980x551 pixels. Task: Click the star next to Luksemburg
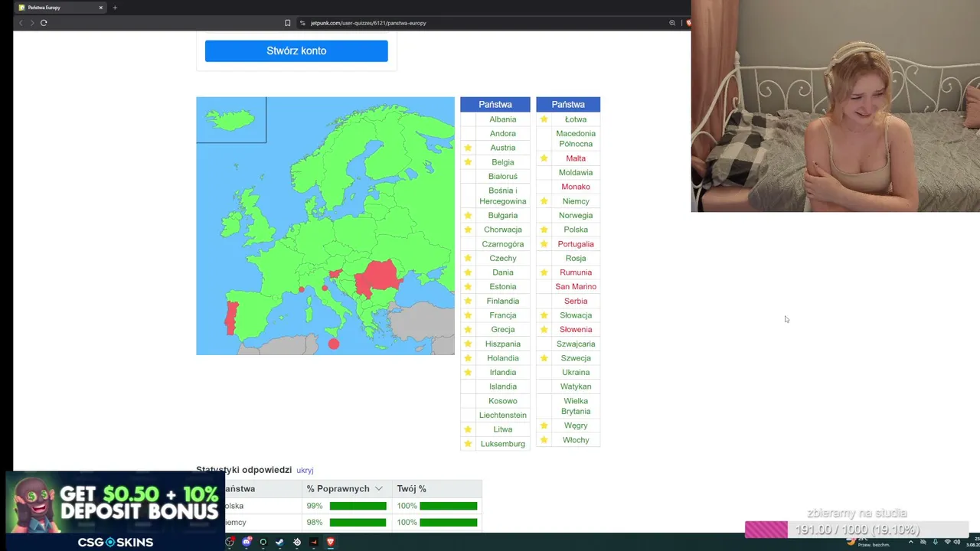tap(468, 444)
